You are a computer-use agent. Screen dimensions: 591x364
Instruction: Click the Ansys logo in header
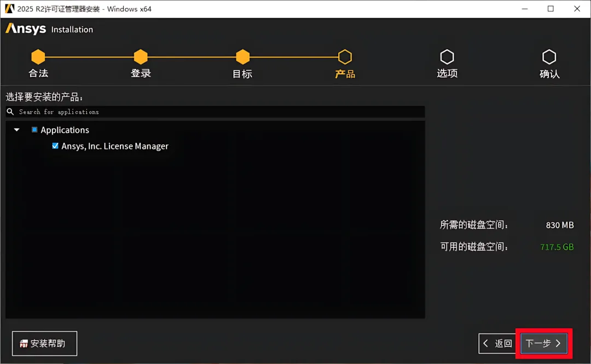pos(26,29)
